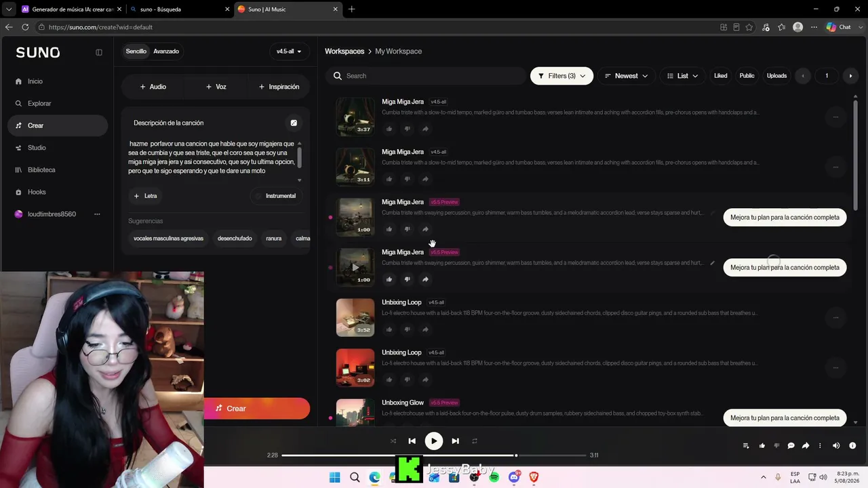The image size is (868, 488).
Task: Click the dice randomize description icon
Action: coord(294,123)
